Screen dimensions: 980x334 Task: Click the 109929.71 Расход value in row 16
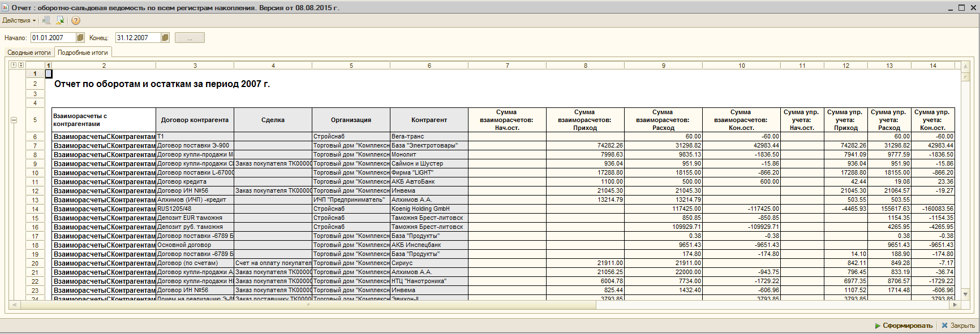click(663, 227)
